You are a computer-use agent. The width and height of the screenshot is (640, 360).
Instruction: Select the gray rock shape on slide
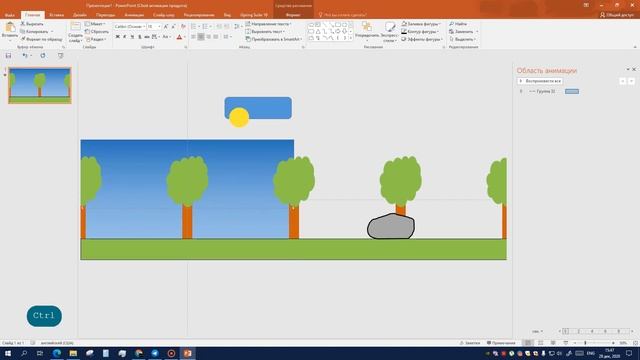coord(391,227)
